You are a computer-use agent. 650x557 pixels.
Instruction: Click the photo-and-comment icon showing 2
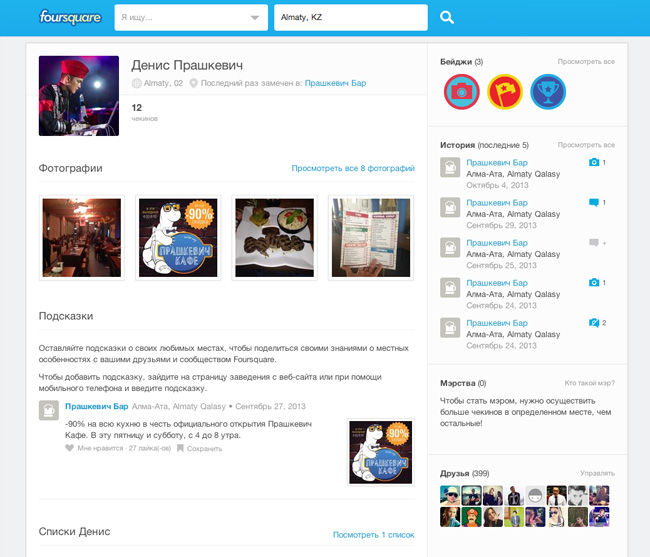click(x=594, y=322)
